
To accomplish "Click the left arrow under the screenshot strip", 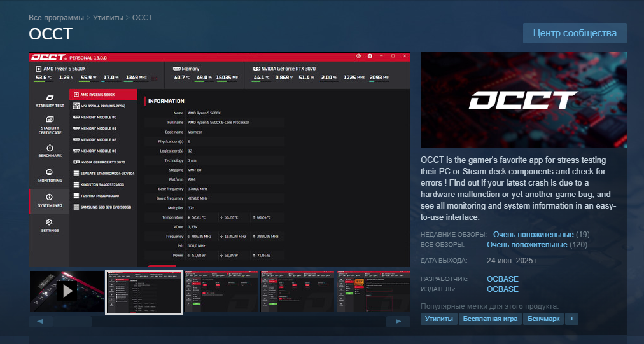I will point(40,322).
